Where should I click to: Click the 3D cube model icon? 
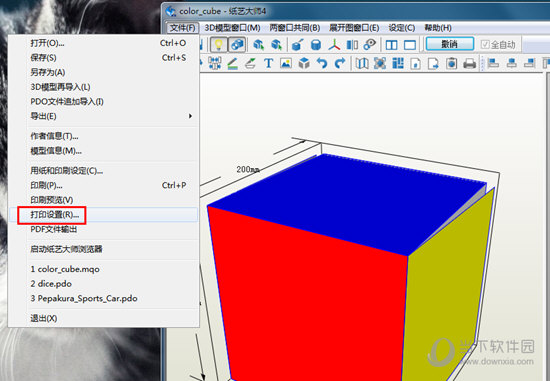pos(304,64)
